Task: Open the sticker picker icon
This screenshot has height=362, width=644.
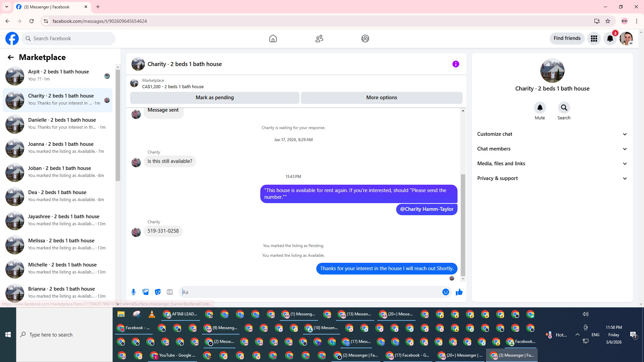Action: (158, 292)
